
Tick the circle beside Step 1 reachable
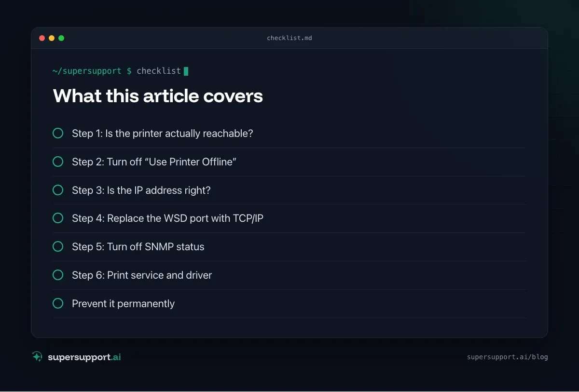point(58,133)
